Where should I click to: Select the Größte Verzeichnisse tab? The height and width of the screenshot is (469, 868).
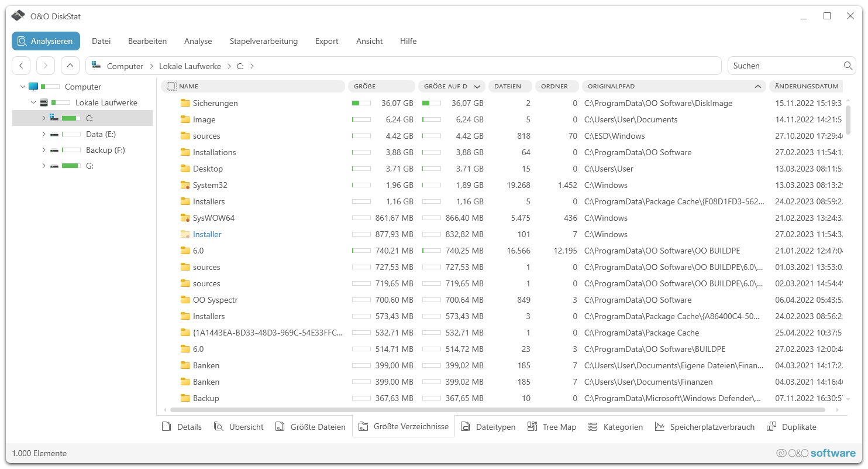tap(404, 426)
